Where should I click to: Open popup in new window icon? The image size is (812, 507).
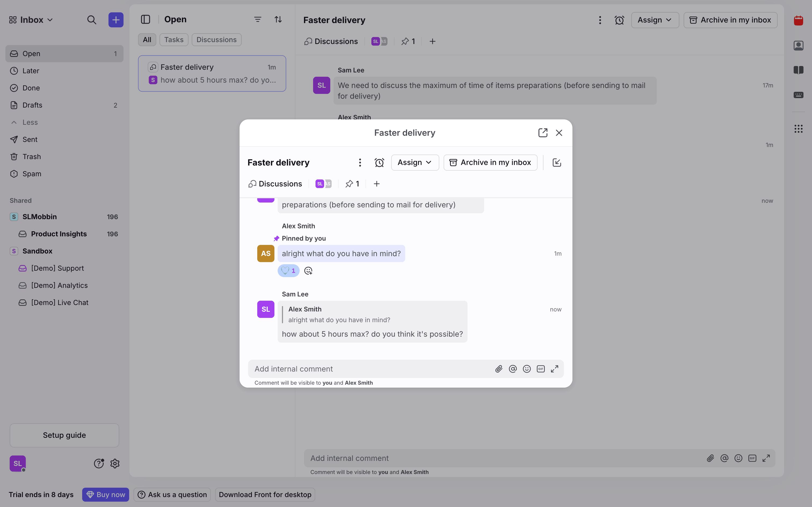coord(543,133)
